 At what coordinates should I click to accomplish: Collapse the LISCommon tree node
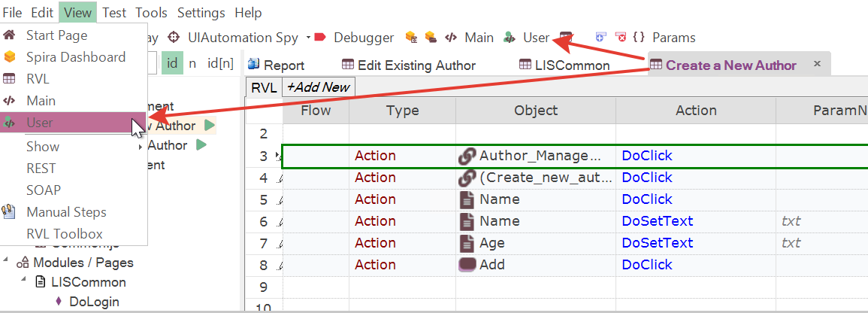(x=24, y=280)
